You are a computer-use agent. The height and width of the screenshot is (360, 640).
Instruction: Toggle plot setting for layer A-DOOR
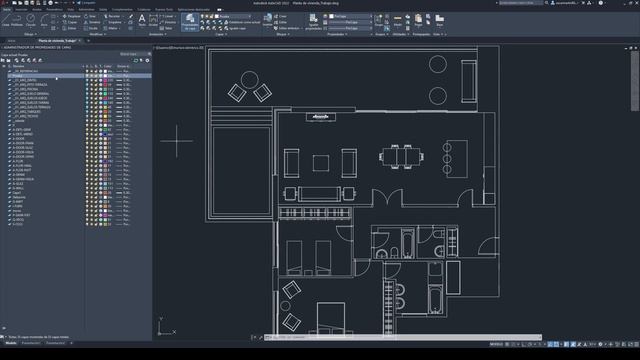(100, 139)
